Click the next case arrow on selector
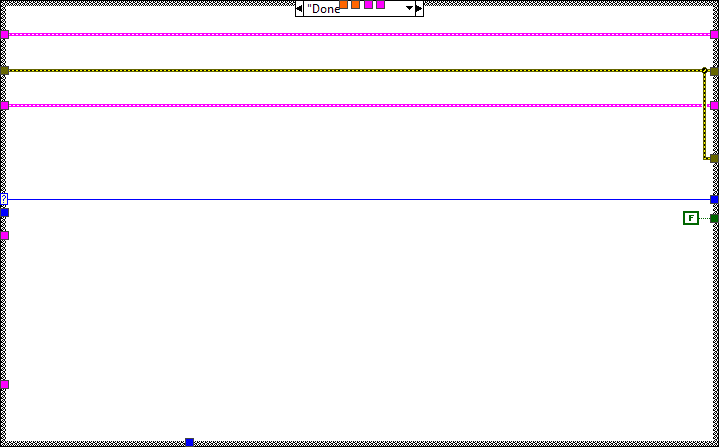 point(419,8)
